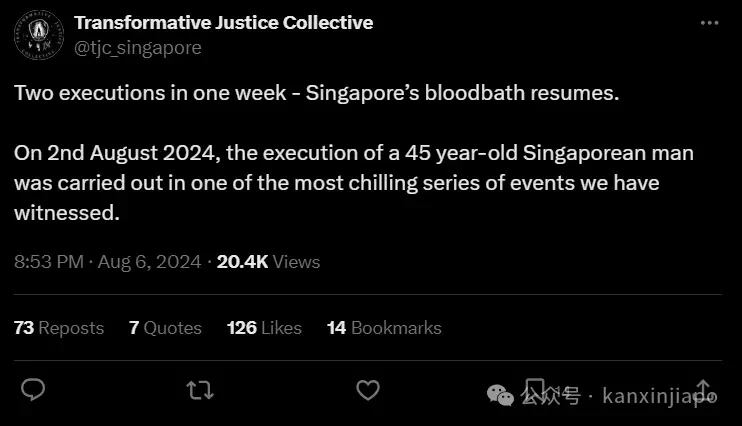Screen dimensions: 742x426
Task: Open the Transformative Justice Collective display name
Action: (x=223, y=23)
